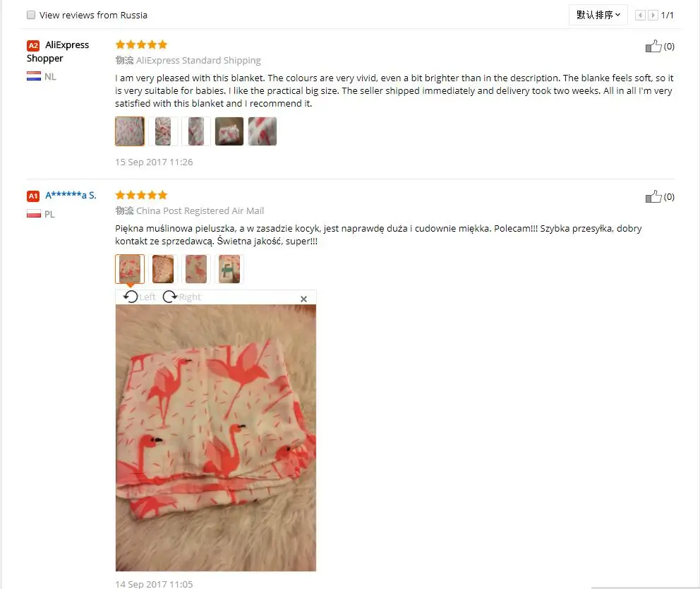Go to previous reviews page arrow
This screenshot has width=700, height=589.
pos(640,16)
